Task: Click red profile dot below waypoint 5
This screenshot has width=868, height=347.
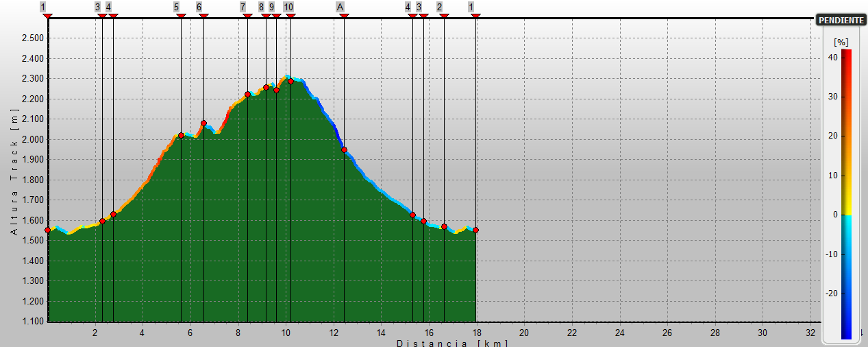Action: coord(181,135)
